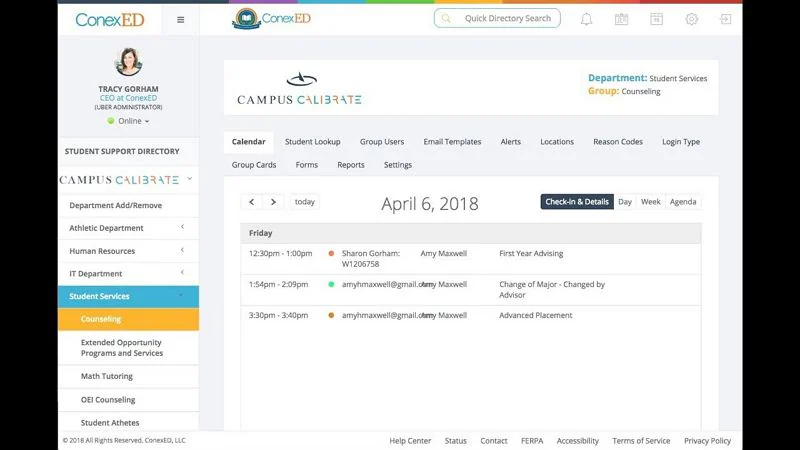800x450 pixels.
Task: Click the group calendar icon in header
Action: [x=621, y=19]
